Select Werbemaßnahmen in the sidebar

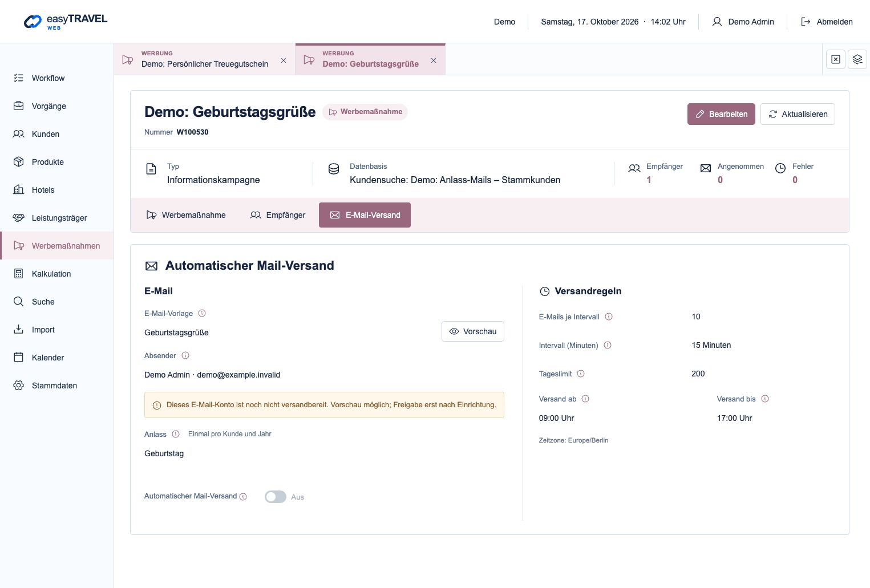coord(57,246)
